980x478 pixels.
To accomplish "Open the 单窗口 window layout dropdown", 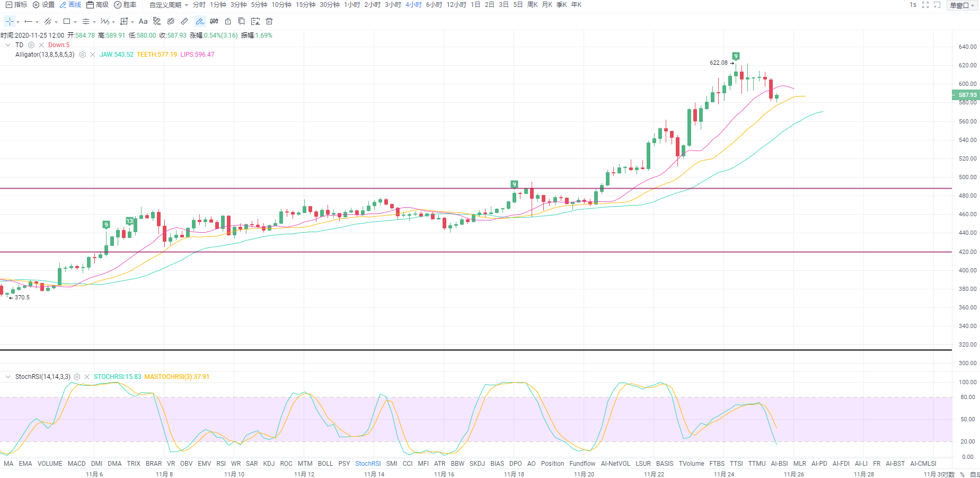I will [963, 5].
